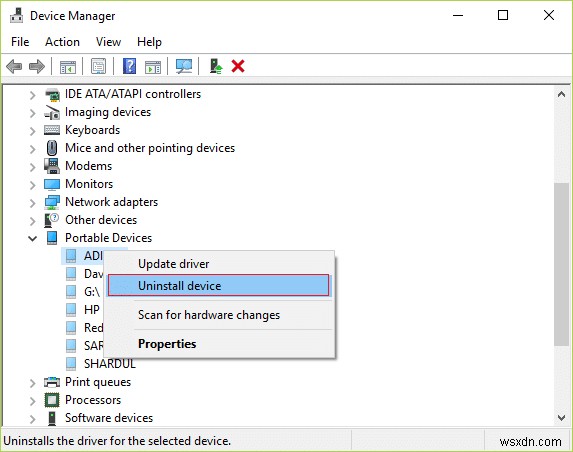
Task: Select the SHARDUL portable device
Action: click(x=110, y=364)
